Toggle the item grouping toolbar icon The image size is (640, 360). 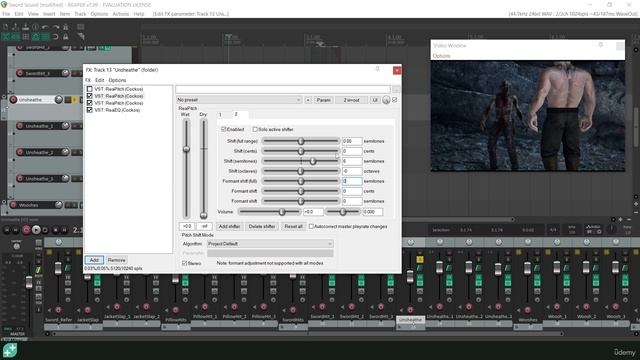[x=16, y=37]
